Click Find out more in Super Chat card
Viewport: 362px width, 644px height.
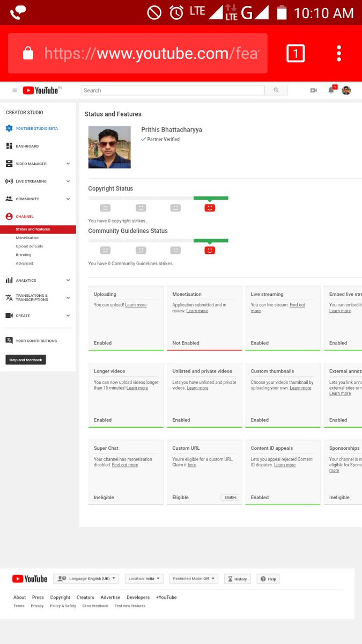coord(125,465)
